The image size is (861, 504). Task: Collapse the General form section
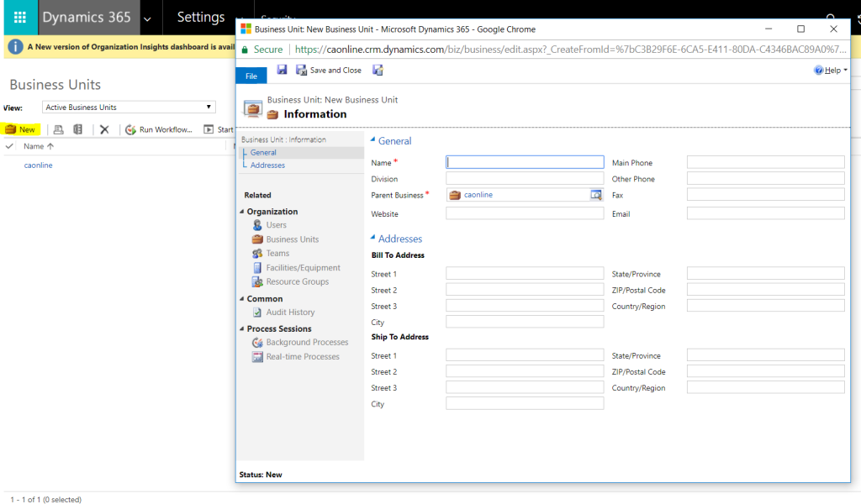click(x=372, y=139)
